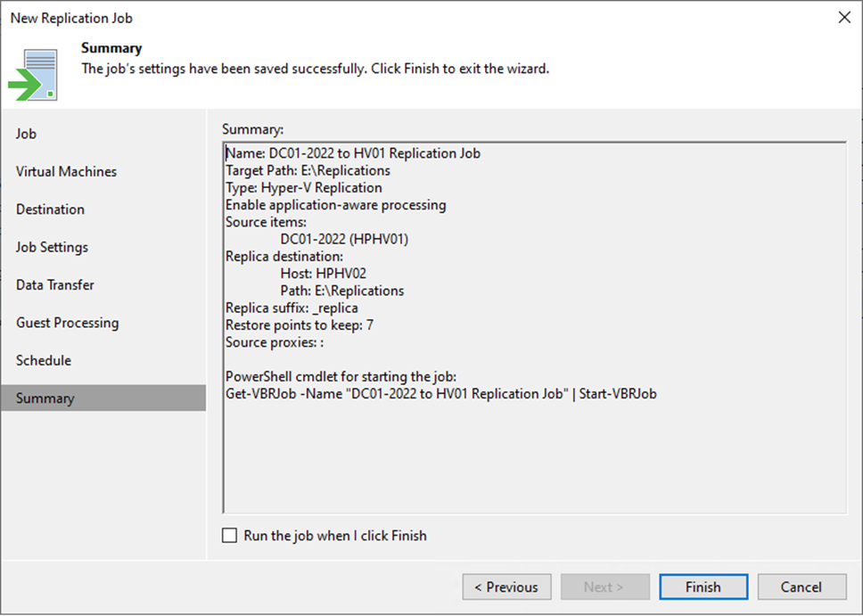Click the Previous button
Image resolution: width=863 pixels, height=616 pixels.
506,587
